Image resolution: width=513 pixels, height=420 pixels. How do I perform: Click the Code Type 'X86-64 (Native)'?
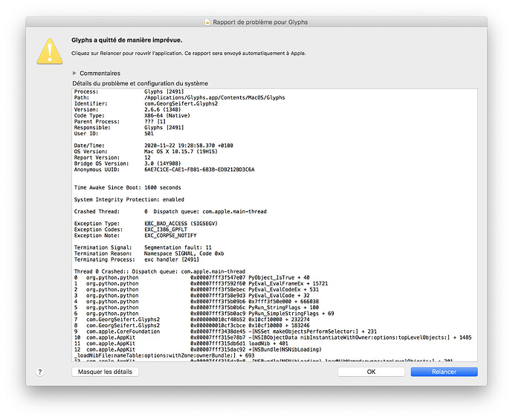tap(167, 115)
